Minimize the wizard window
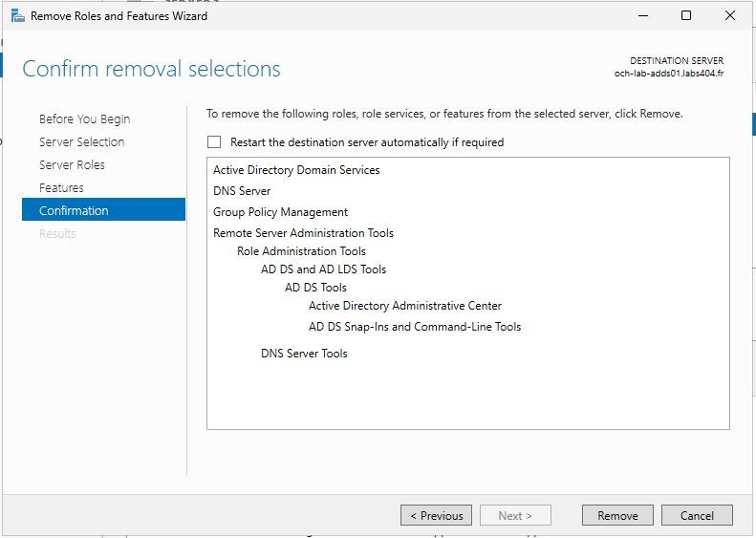Screen dimensions: 756x538 (x=642, y=16)
